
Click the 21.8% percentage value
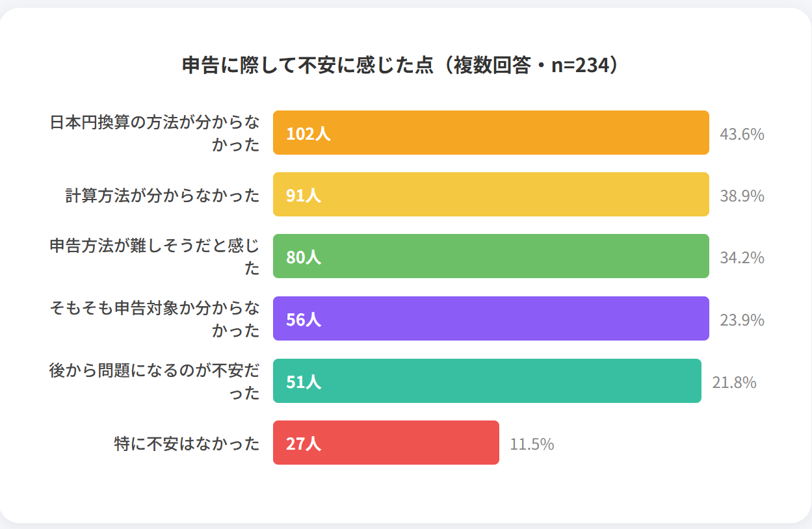pos(734,383)
